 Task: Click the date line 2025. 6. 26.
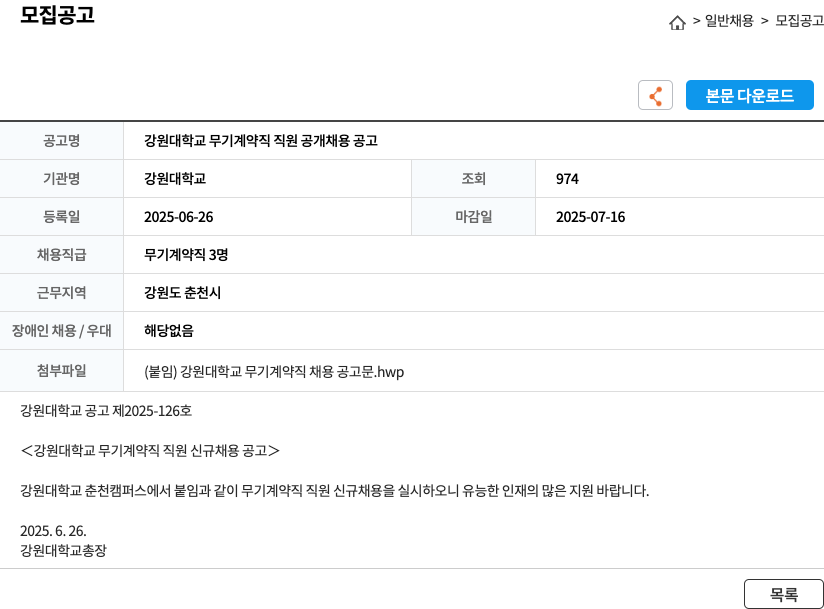tap(53, 531)
